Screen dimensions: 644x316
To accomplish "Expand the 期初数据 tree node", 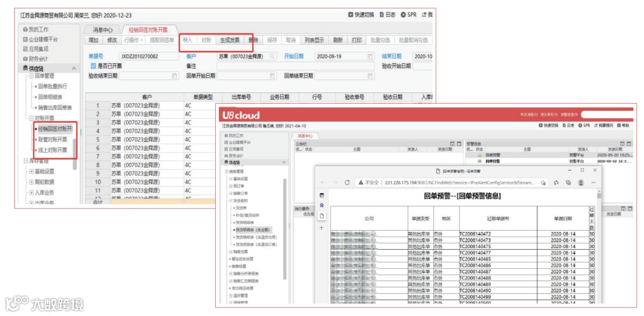I will click(x=31, y=182).
